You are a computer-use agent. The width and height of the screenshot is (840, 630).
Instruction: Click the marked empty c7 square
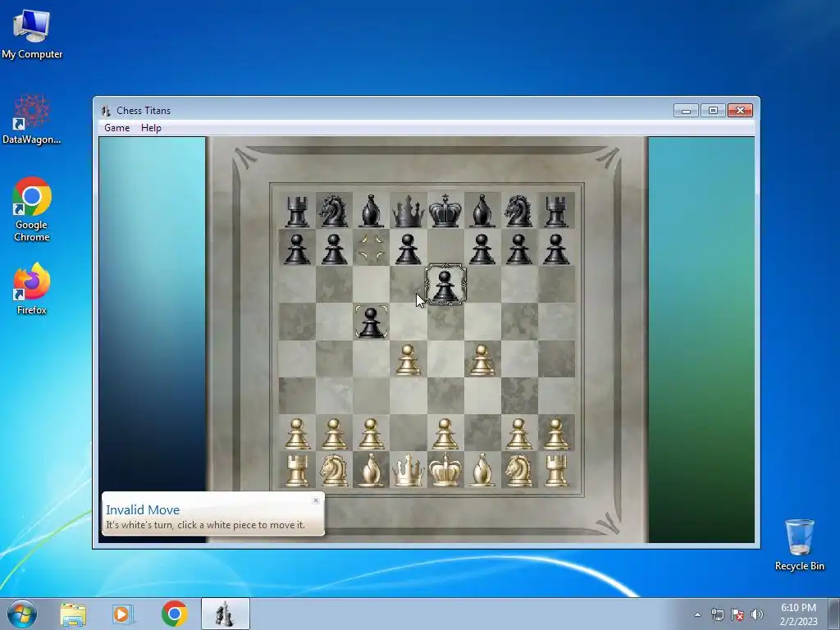pos(371,248)
